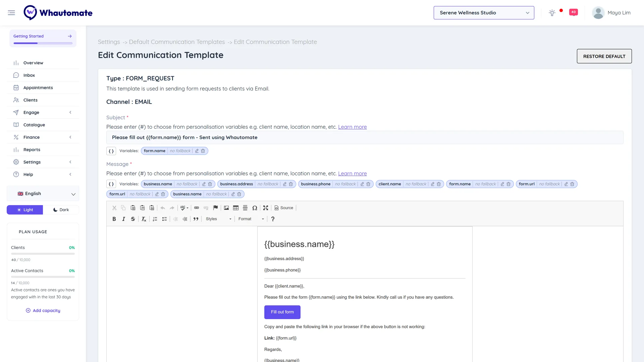Click the Anchor flag icon

tap(215, 208)
